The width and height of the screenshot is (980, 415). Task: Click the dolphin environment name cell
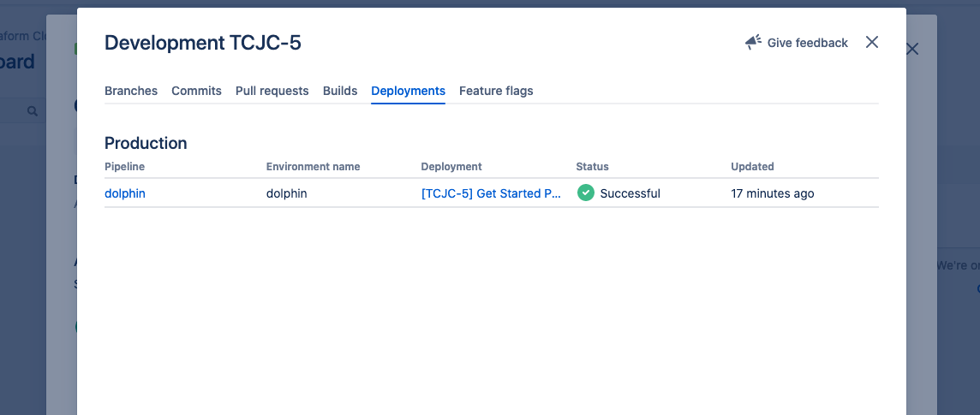tap(286, 193)
